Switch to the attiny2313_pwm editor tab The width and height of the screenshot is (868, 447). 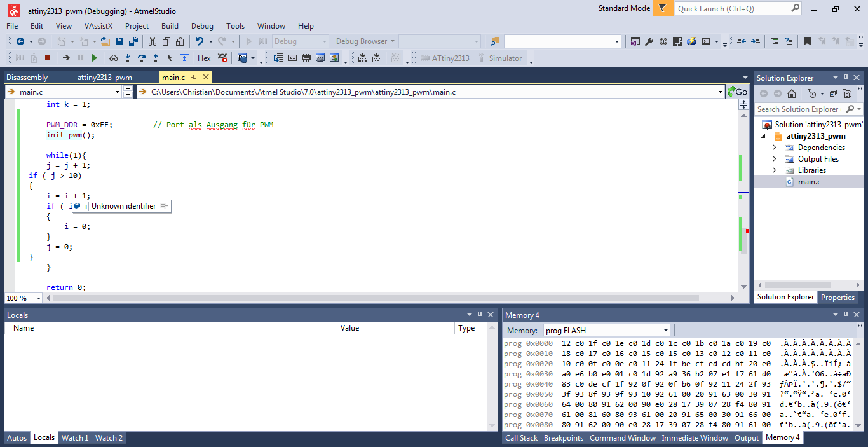click(105, 78)
